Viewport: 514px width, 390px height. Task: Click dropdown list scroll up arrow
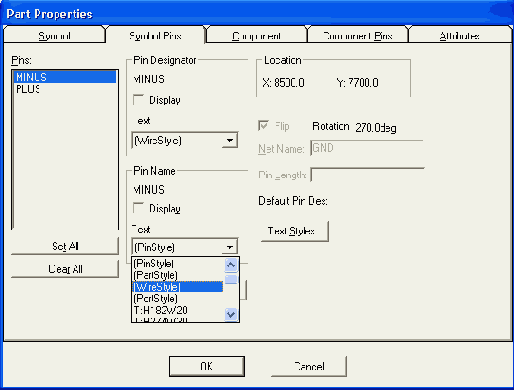231,265
